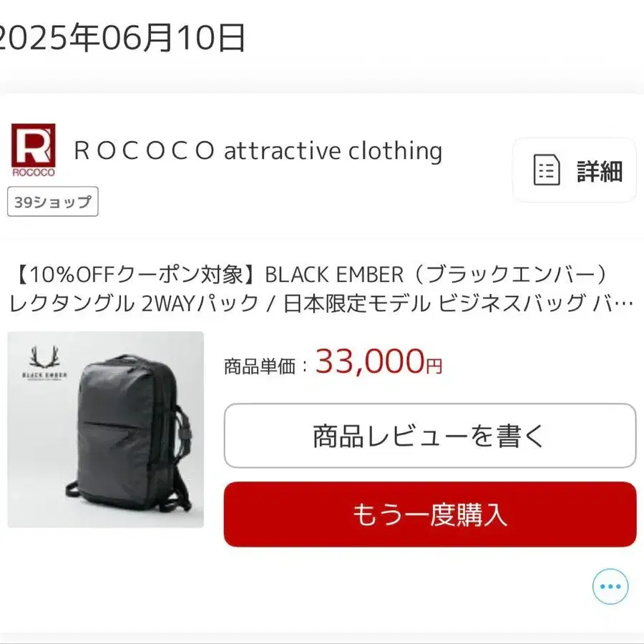
Task: View the black backpack product thumbnail
Action: (106, 429)
